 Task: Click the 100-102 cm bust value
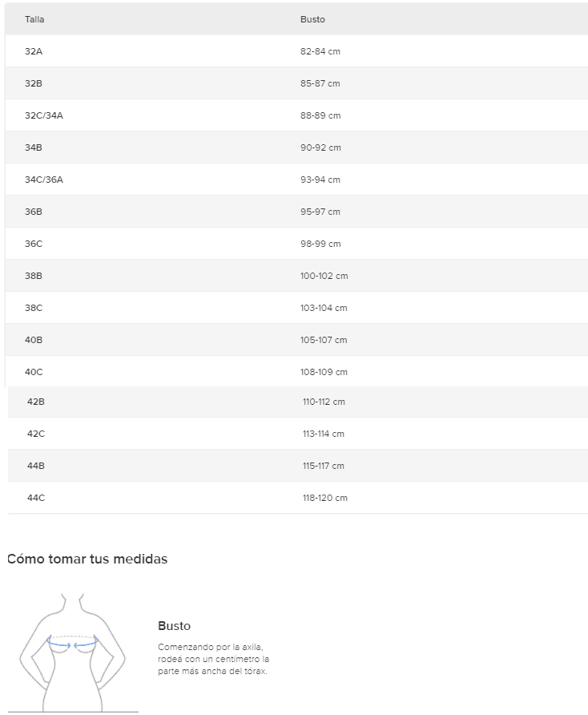coord(324,276)
